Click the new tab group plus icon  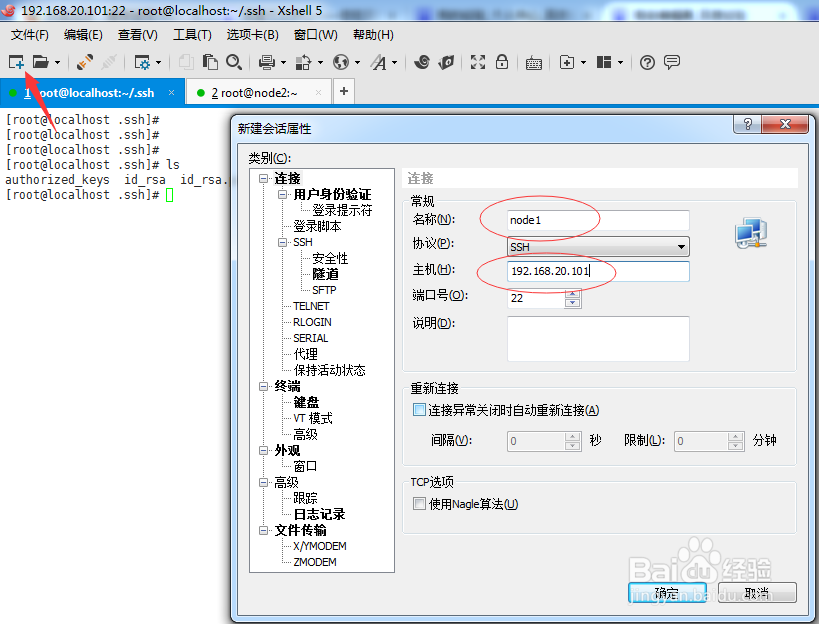pos(567,62)
